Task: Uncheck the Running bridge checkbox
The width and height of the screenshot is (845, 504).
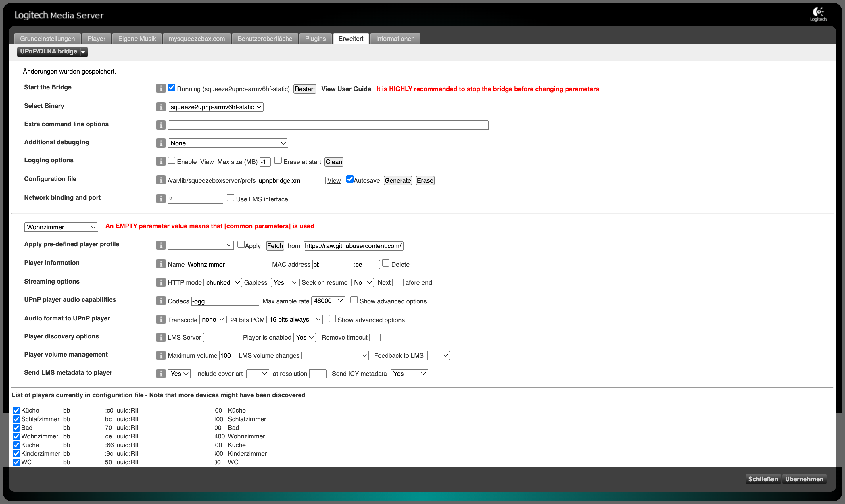Action: click(x=172, y=88)
